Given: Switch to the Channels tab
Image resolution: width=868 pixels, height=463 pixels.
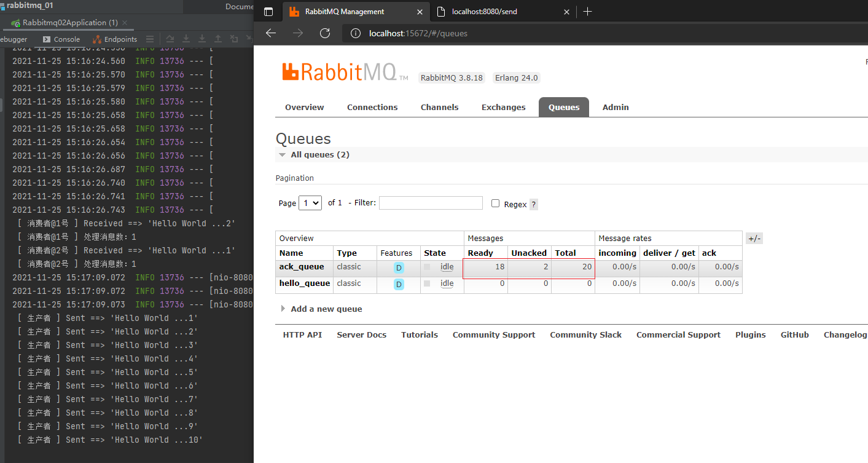Looking at the screenshot, I should point(440,107).
